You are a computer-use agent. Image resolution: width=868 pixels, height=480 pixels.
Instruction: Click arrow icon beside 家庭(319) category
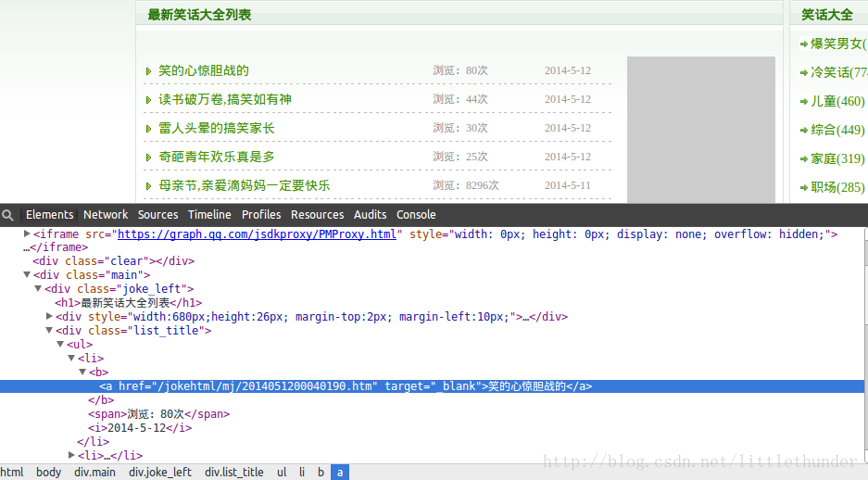[x=804, y=158]
